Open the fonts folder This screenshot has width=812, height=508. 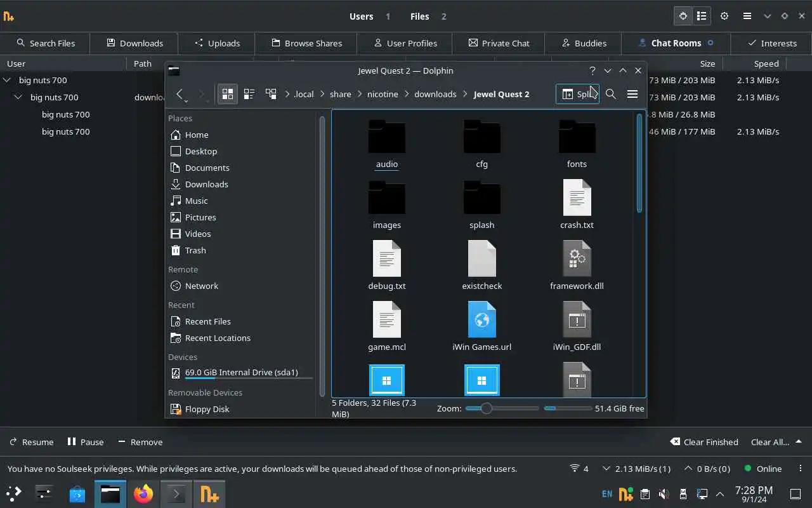(577, 145)
